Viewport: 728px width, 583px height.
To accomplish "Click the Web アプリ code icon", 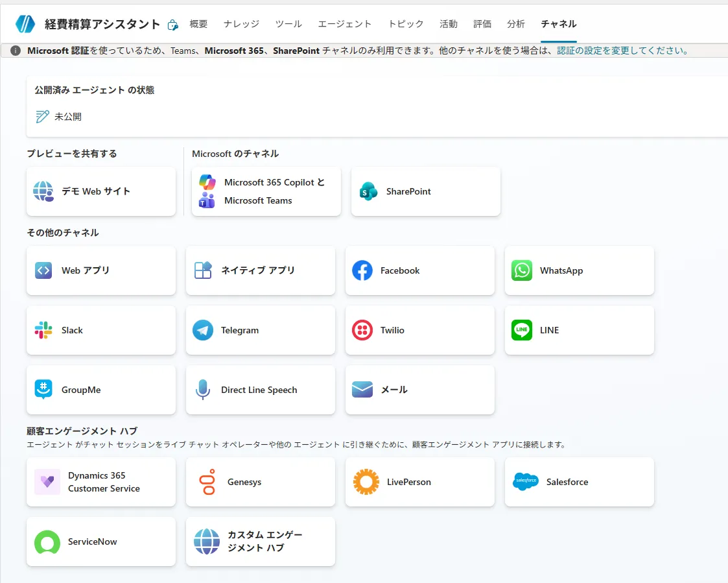I will (x=43, y=270).
